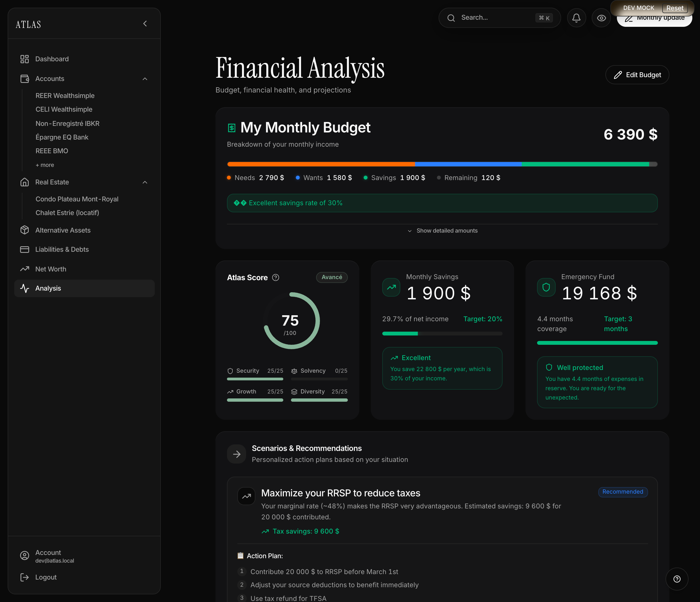The width and height of the screenshot is (700, 602).
Task: Click 'Excellent savings rate of 30%' banner
Action: [442, 203]
